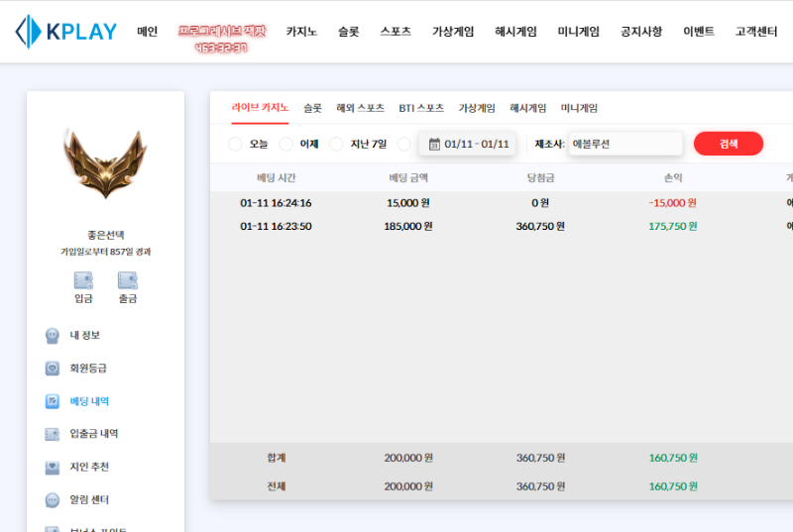
Task: Click the 입출금 내역 sidebar icon
Action: (53, 434)
